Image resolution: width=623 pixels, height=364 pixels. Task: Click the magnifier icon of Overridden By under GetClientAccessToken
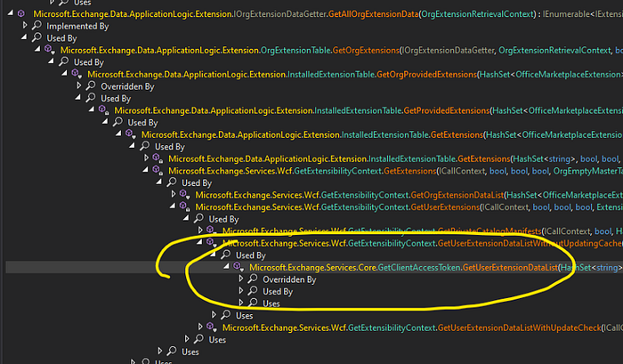253,279
